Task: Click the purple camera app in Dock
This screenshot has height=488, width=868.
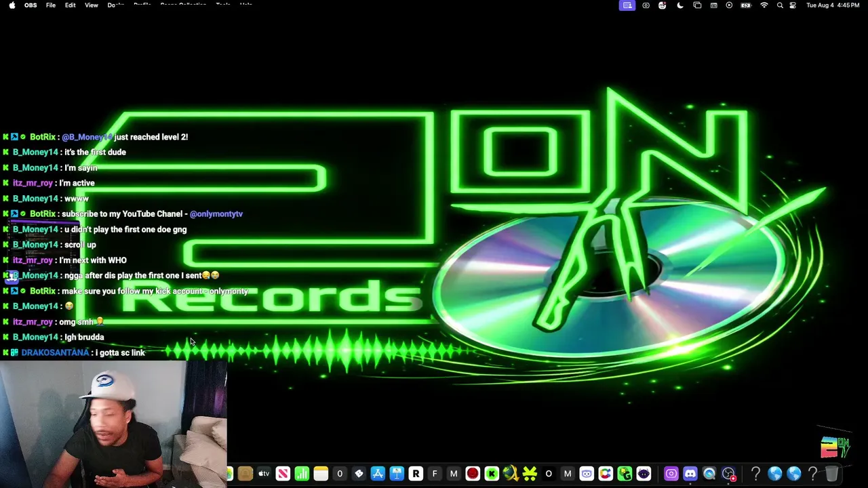Action: point(671,473)
